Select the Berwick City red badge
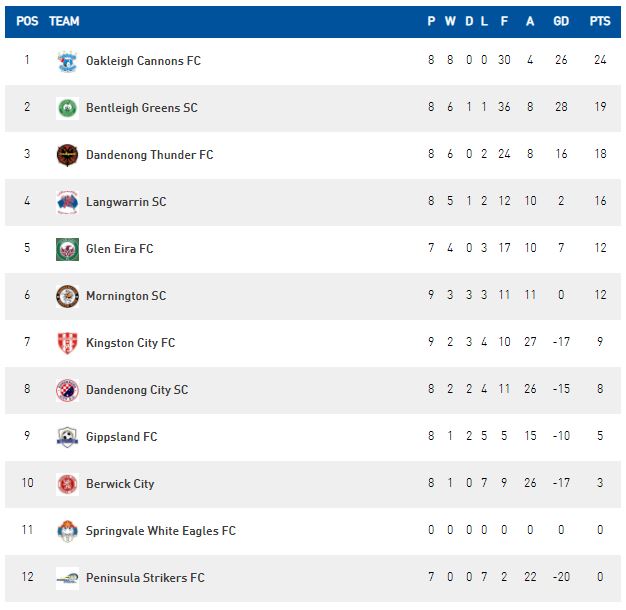The image size is (626, 610). click(67, 484)
